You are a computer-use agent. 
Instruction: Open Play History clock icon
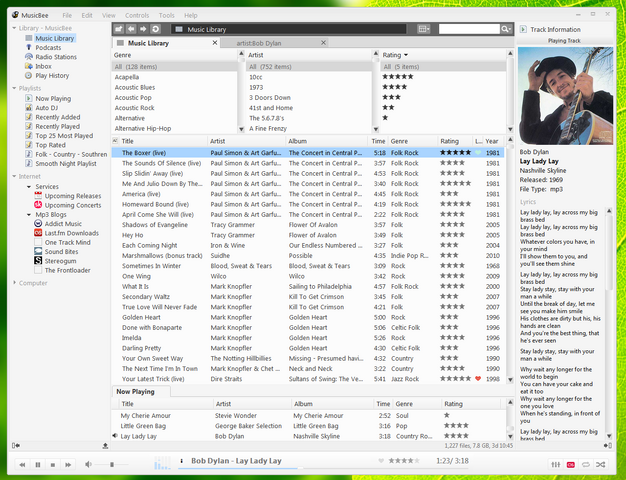tap(28, 75)
